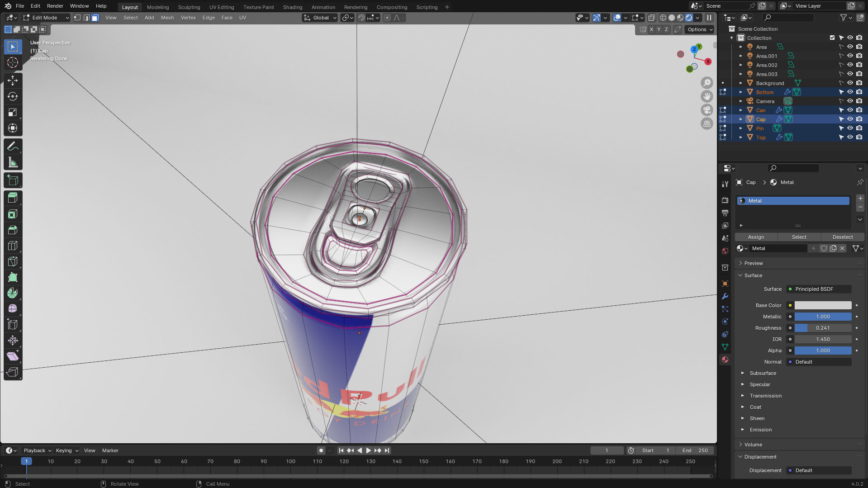Adjust the Roughness slider
868x488 pixels.
[x=823, y=328]
